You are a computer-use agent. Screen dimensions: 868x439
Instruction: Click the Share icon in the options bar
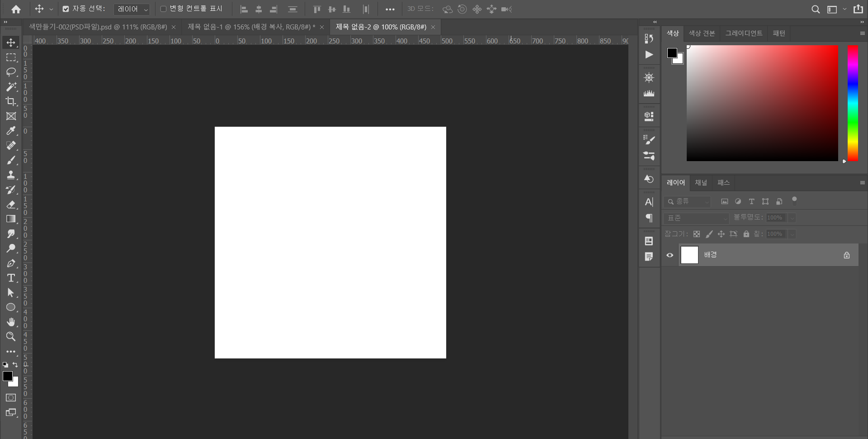click(858, 9)
